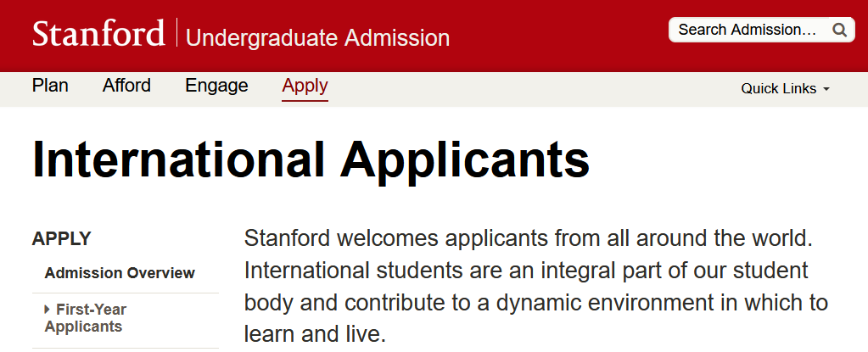Open the Undergraduate Admission home link
Viewport: 868px width, 352px height.
[317, 38]
